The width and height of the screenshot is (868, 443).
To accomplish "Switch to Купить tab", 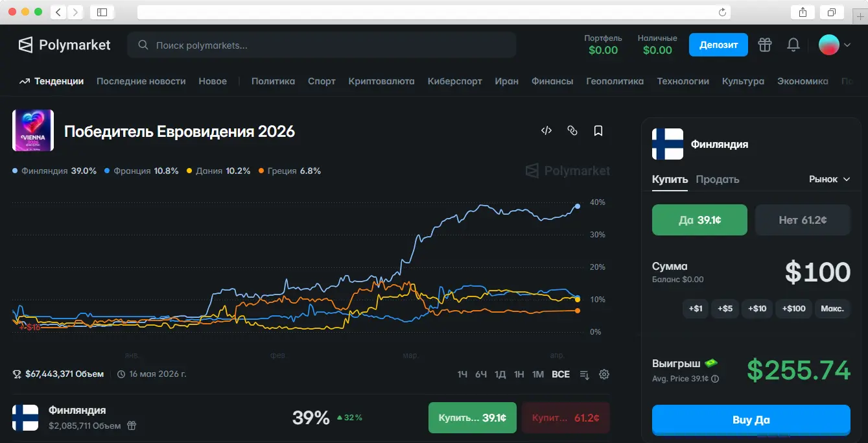I will tap(670, 179).
